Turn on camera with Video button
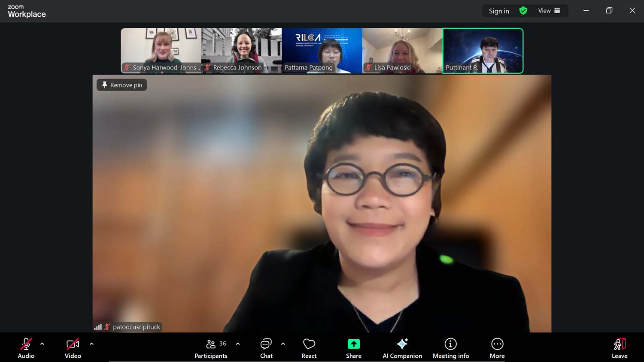This screenshot has height=362, width=644. point(73,348)
